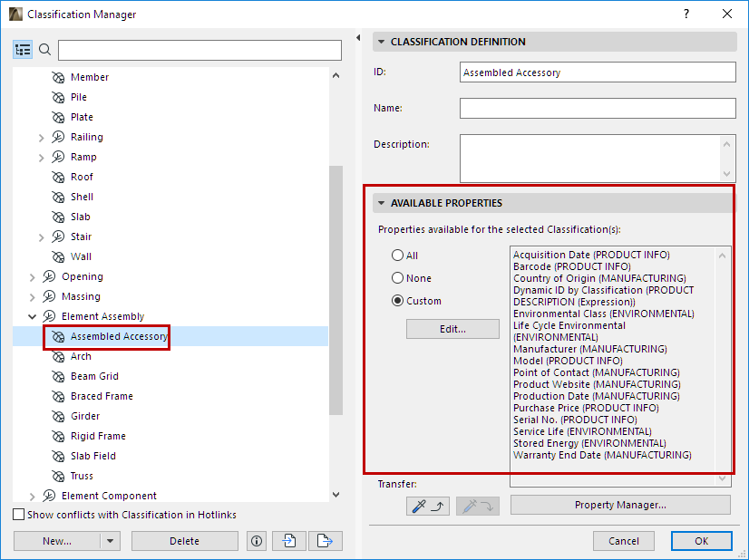
Task: Expand the Stair tree node
Action: [x=41, y=237]
